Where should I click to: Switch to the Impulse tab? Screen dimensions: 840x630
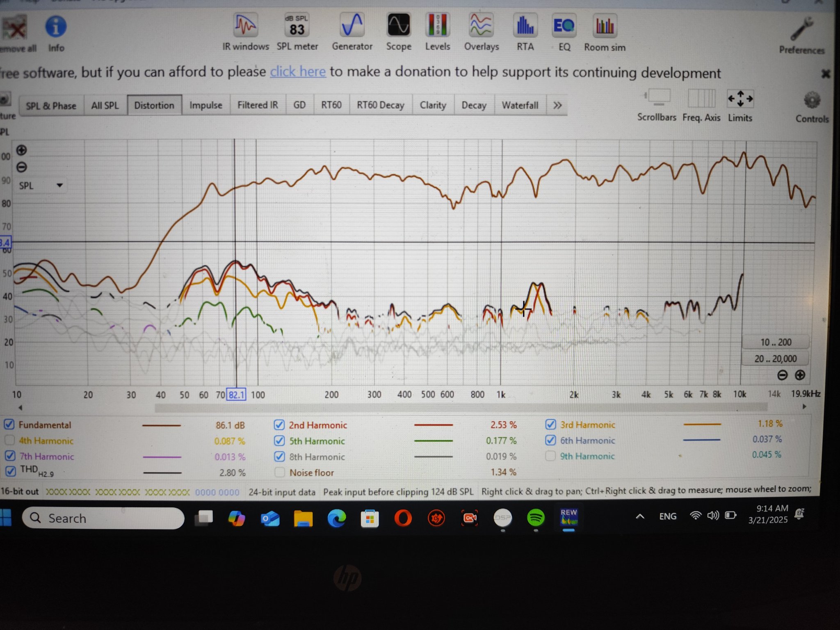[206, 105]
